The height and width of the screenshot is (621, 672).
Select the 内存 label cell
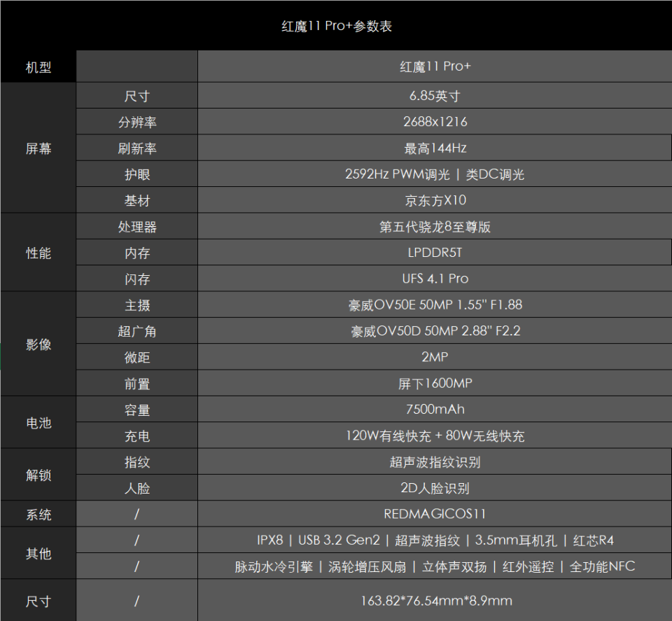[x=137, y=253]
